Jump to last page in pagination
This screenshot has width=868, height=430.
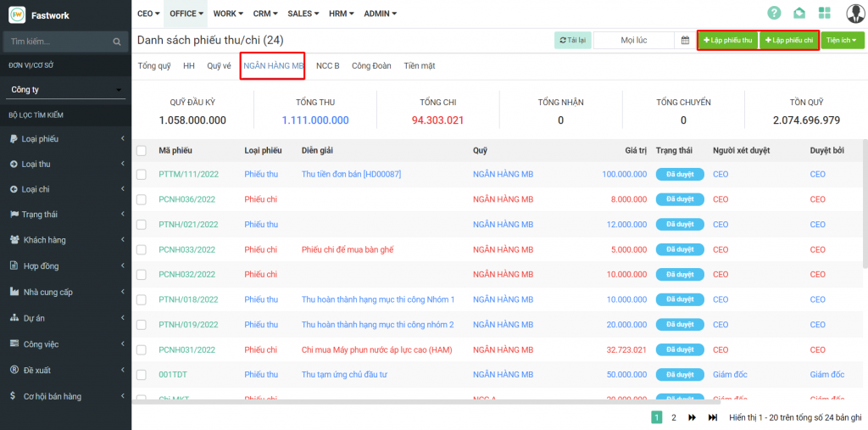(713, 417)
